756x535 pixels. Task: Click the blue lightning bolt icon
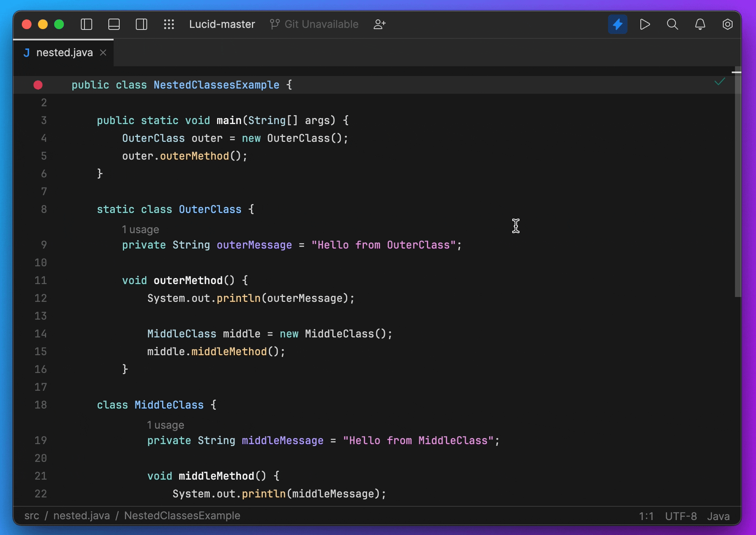(x=617, y=24)
